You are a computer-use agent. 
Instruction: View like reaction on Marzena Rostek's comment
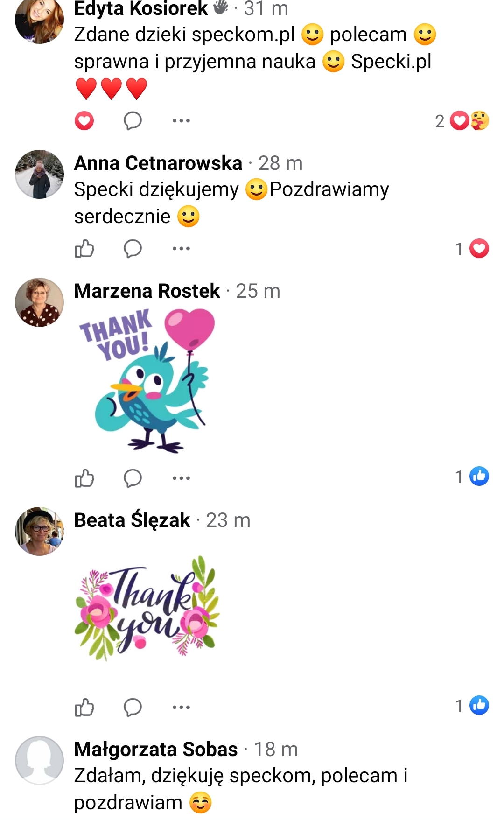(472, 477)
